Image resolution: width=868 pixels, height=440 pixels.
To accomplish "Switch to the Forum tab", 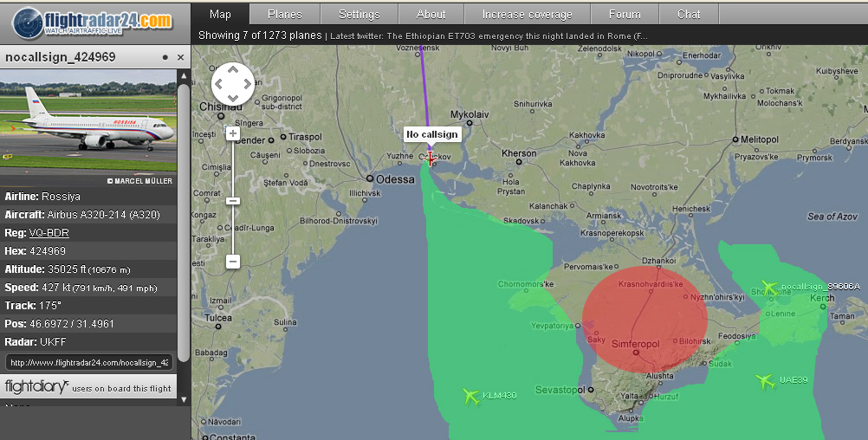I will click(624, 14).
